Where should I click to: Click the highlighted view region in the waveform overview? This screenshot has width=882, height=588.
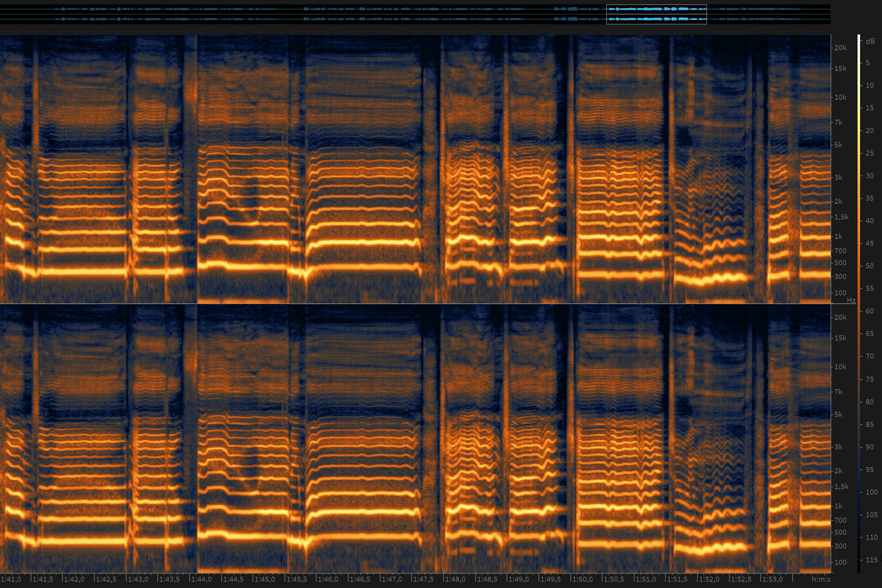tap(656, 14)
